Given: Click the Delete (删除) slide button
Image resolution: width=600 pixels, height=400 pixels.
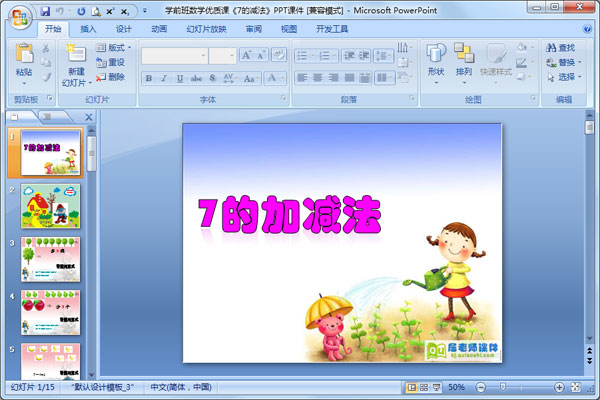Looking at the screenshot, I should coord(111,77).
